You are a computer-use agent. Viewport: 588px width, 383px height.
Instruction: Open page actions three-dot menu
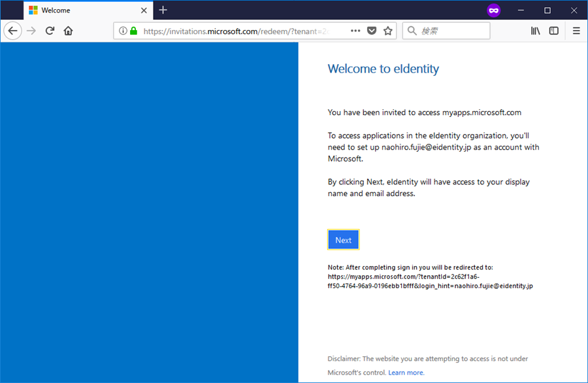point(355,31)
